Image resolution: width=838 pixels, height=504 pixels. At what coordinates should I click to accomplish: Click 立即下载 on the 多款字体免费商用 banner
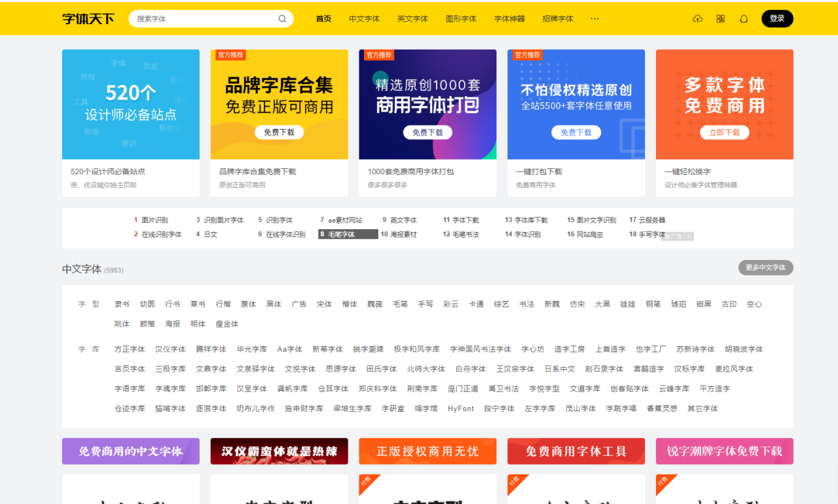pos(724,132)
